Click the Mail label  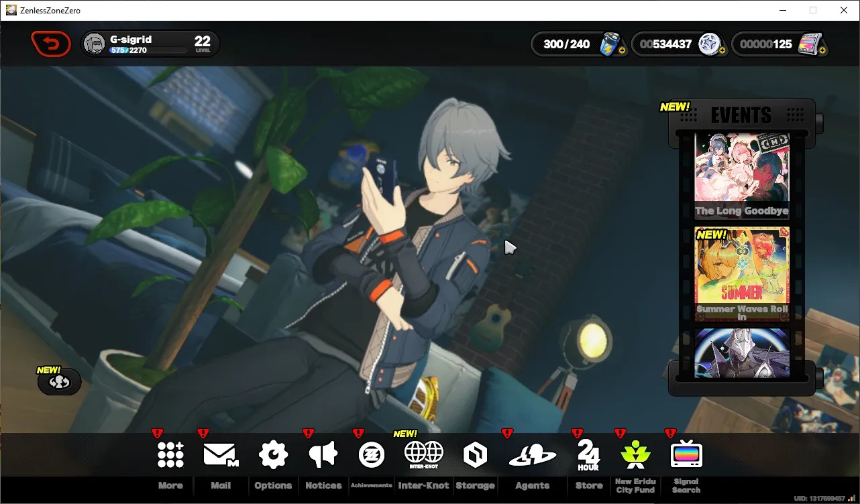[221, 485]
